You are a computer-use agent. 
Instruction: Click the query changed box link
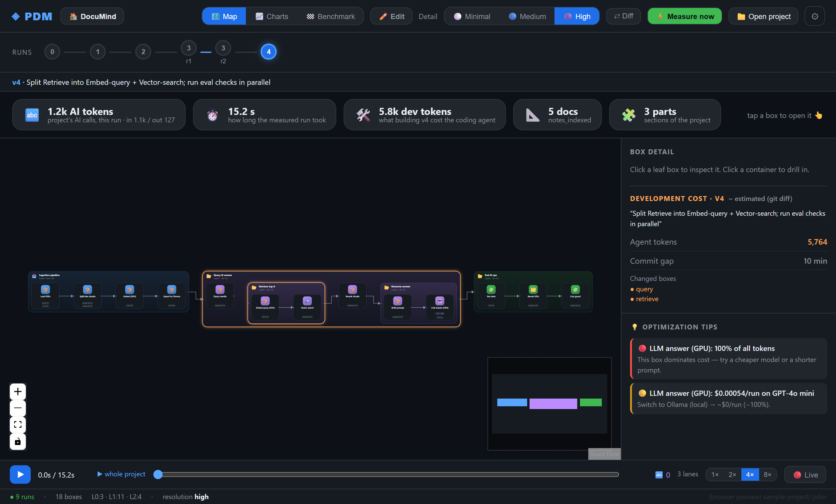coord(644,289)
